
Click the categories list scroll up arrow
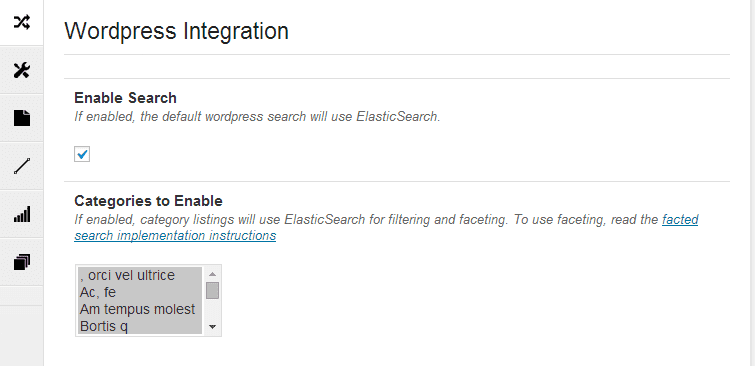pos(212,274)
